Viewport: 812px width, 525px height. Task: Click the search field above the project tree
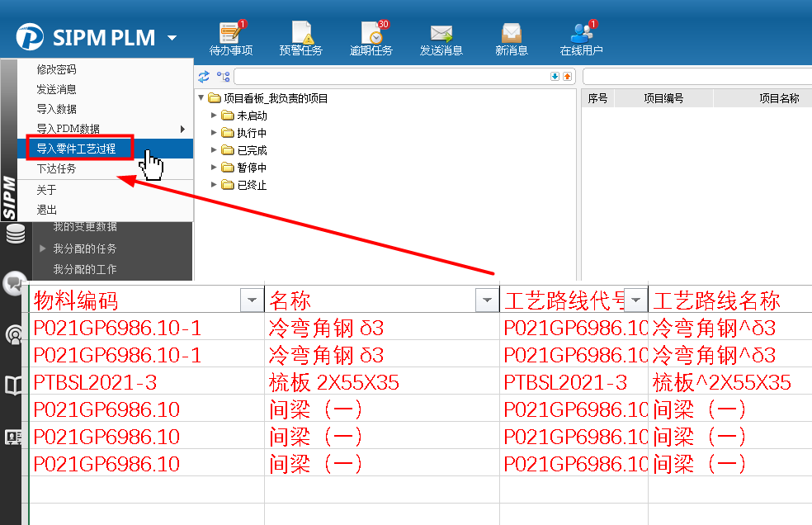point(391,77)
